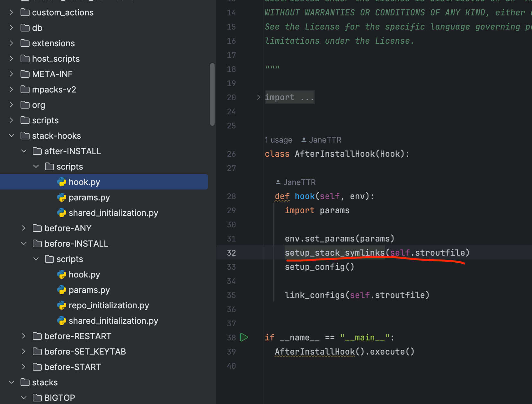Click setup_stack_symlinks function call on line 32
The height and width of the screenshot is (404, 532).
(334, 253)
